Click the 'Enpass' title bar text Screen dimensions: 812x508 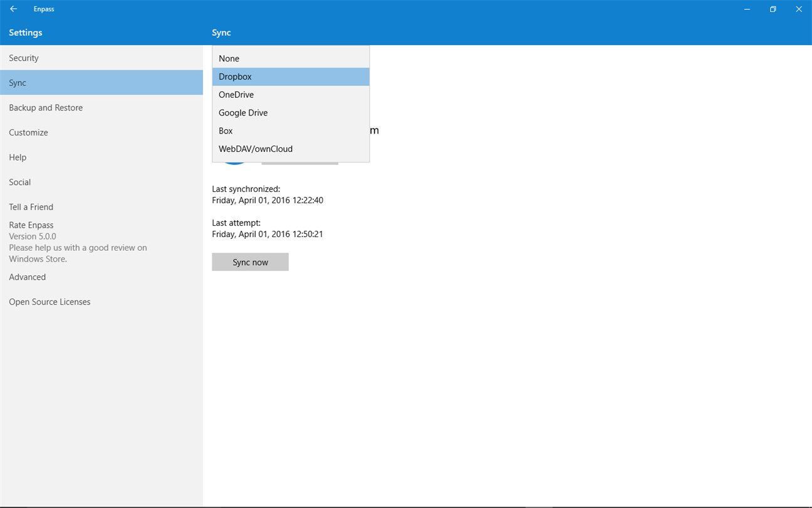[44, 9]
